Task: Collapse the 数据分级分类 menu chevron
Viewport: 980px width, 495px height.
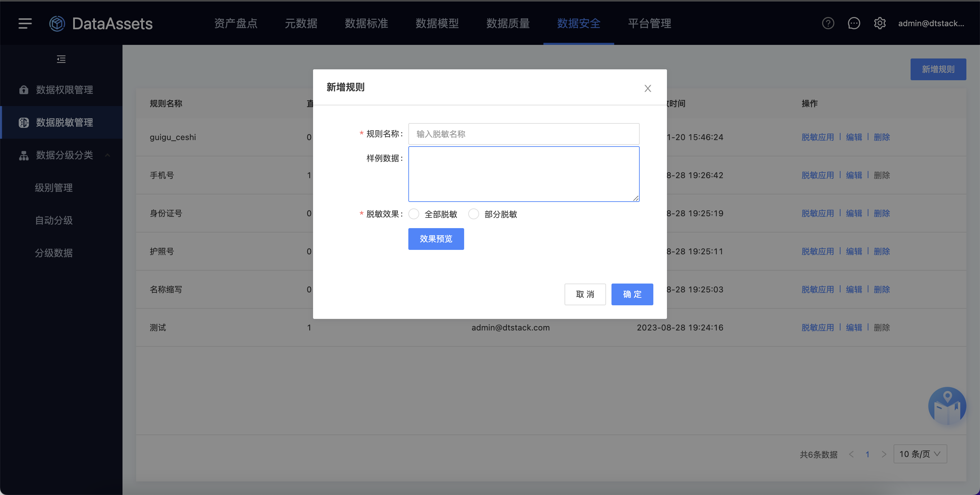Action: (x=108, y=155)
